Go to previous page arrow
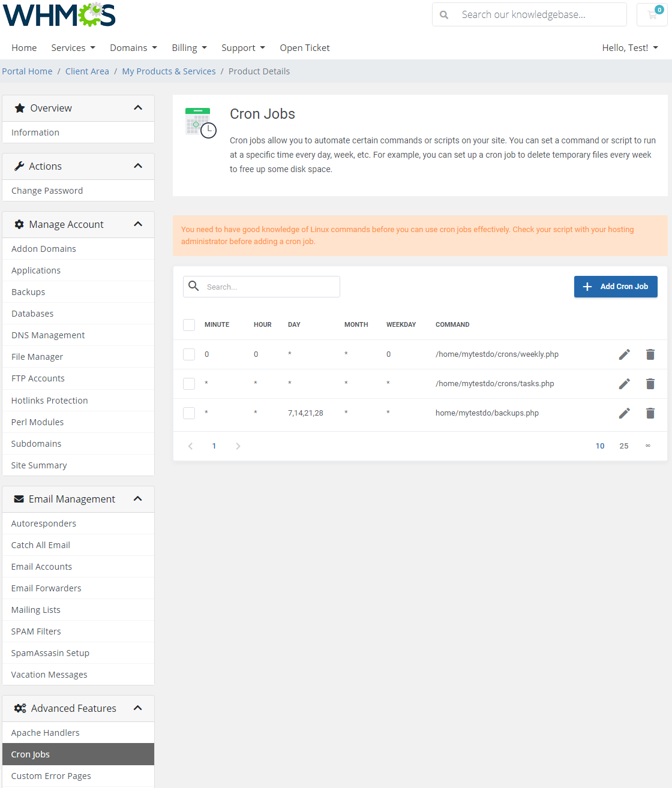 point(191,446)
